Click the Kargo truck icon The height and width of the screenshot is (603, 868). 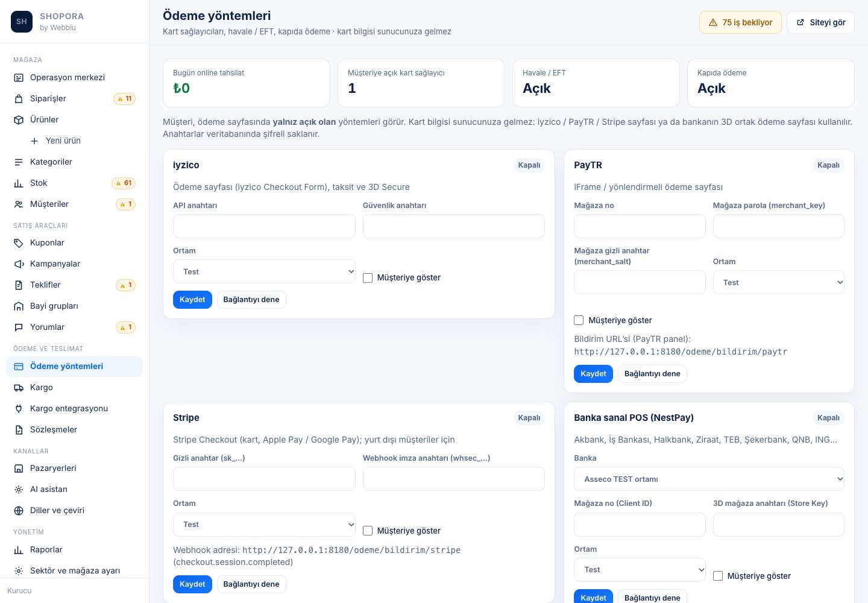[x=19, y=388]
